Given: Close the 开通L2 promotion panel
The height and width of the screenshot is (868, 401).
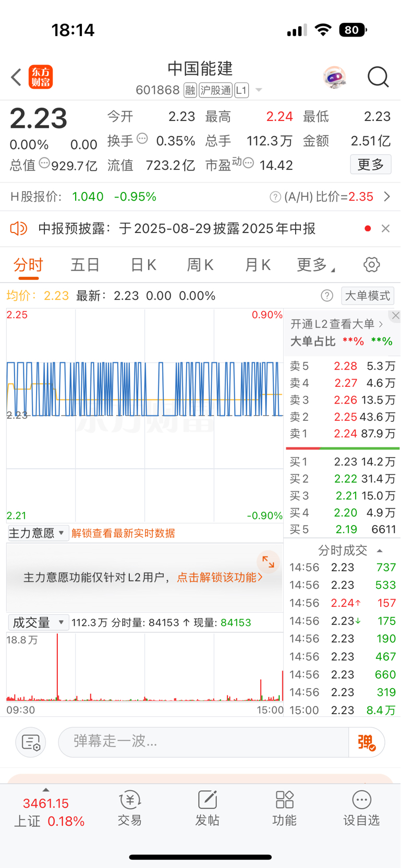Looking at the screenshot, I should coord(396,315).
